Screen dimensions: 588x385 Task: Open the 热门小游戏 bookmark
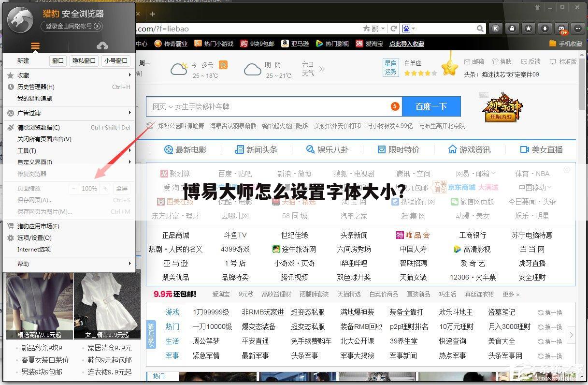point(214,44)
